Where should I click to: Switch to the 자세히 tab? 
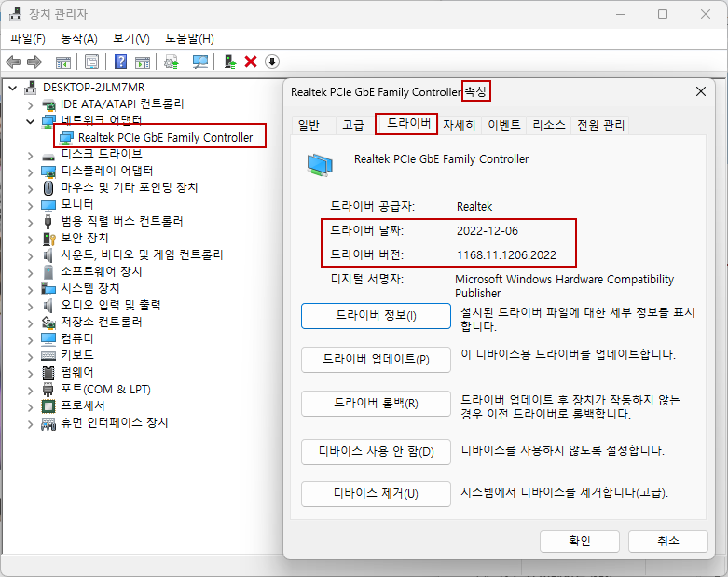click(459, 125)
